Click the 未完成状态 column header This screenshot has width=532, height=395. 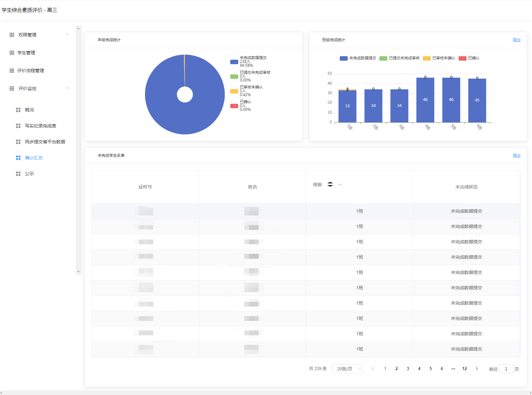pyautogui.click(x=466, y=187)
